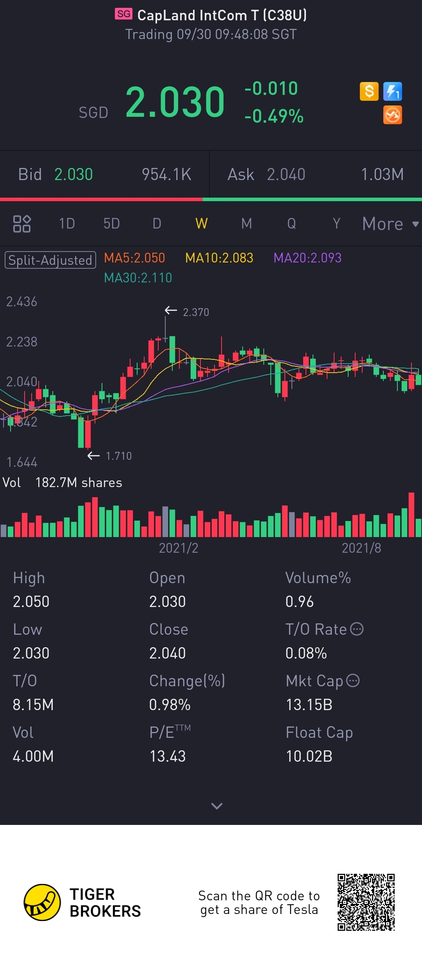This screenshot has height=980, width=422.
Task: Open the chart layout grid icon
Action: [22, 224]
